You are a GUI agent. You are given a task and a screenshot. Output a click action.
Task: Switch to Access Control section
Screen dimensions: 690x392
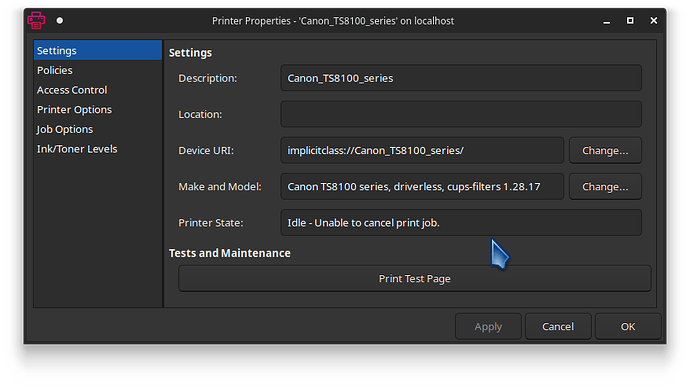[x=98, y=90]
